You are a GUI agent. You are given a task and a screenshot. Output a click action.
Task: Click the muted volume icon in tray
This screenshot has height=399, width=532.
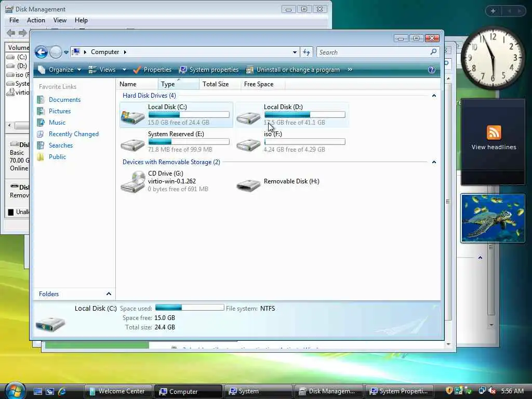pos(492,391)
